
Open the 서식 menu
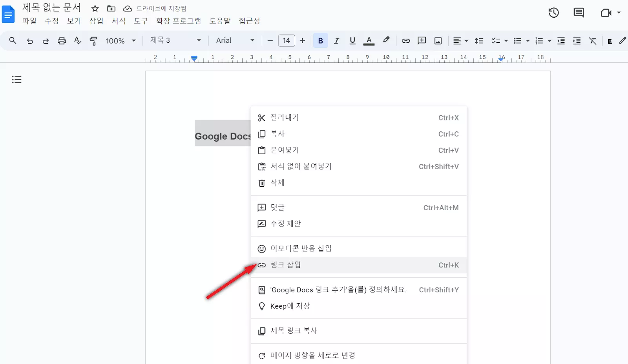pyautogui.click(x=119, y=21)
